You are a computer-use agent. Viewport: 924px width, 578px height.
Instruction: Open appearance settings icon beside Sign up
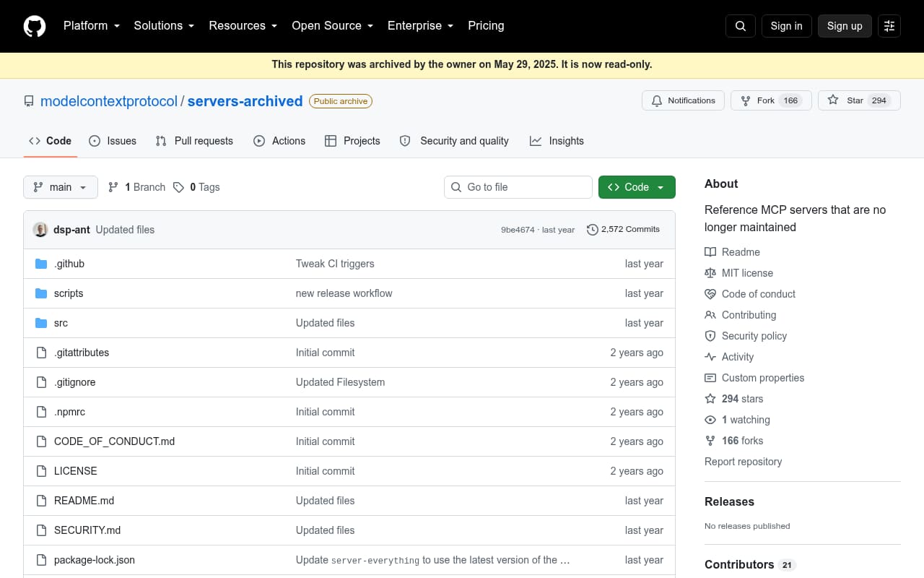(x=889, y=26)
